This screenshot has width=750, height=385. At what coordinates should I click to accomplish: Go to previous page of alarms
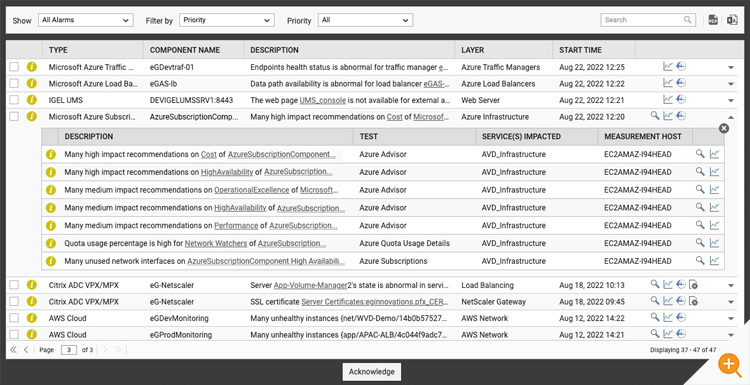coord(26,350)
